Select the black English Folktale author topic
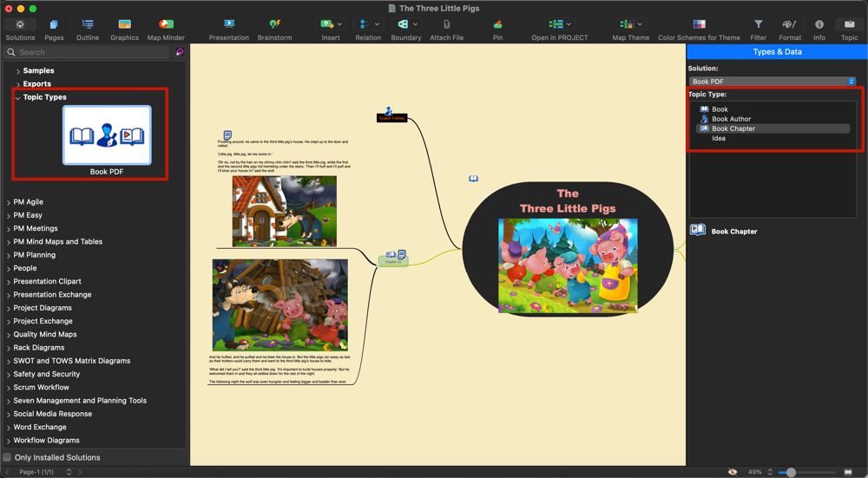Image resolution: width=868 pixels, height=478 pixels. coord(392,118)
